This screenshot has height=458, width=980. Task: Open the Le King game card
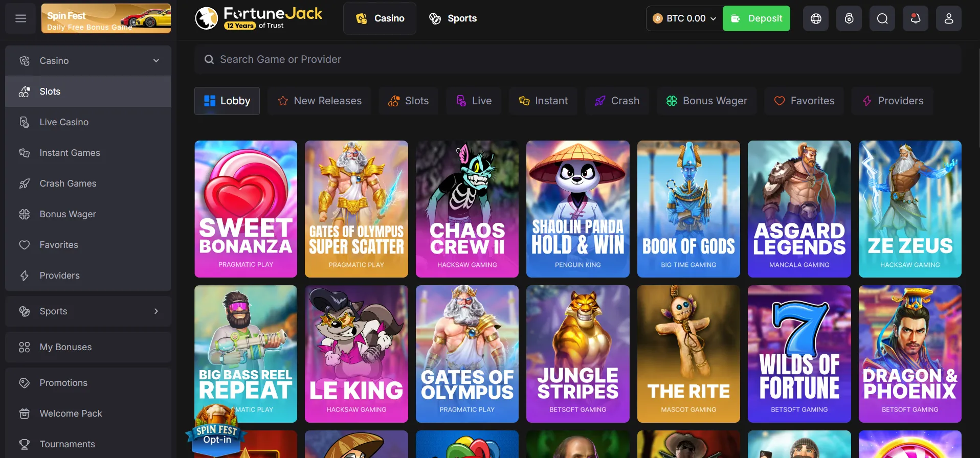357,354
